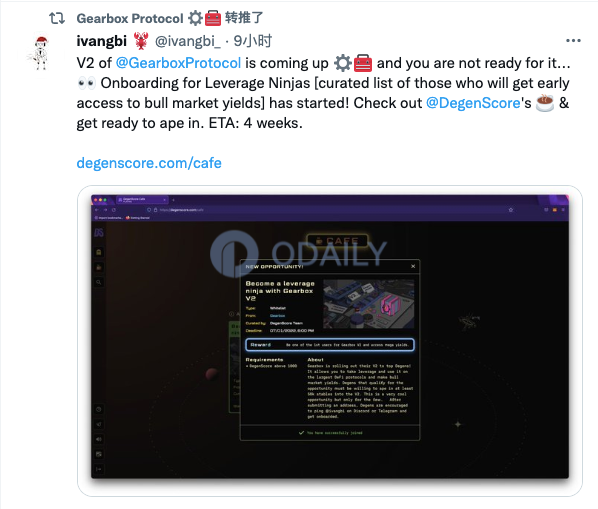Viewport: 598px width, 509px height.
Task: Follow the @GearboxProtocol mention link
Action: [x=178, y=63]
